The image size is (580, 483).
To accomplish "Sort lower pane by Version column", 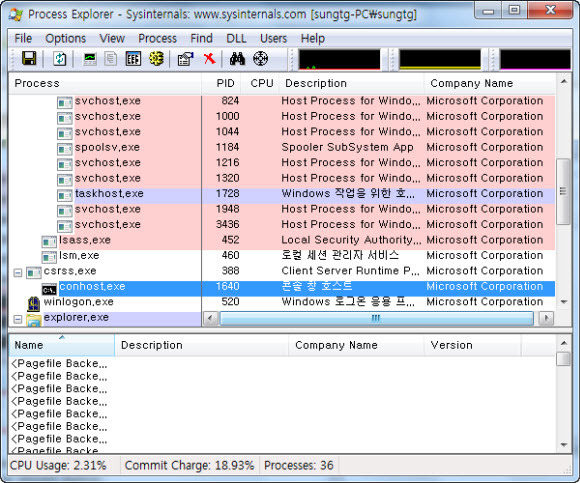I will click(x=472, y=345).
